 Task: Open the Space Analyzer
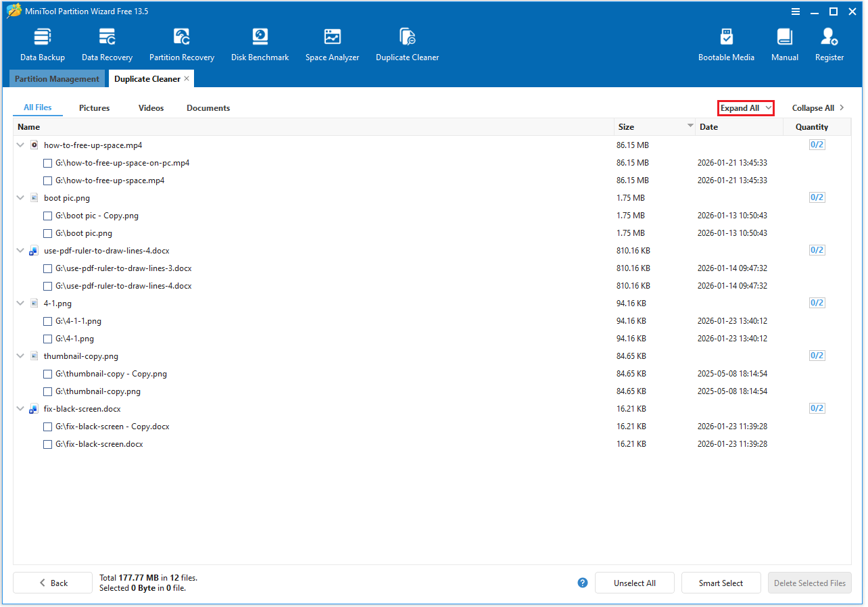tap(332, 42)
